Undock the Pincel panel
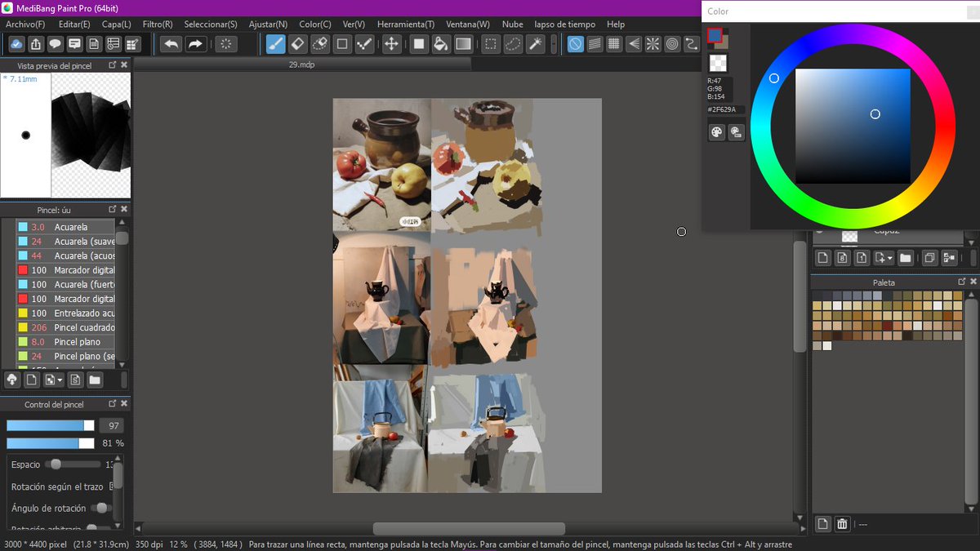The image size is (980, 551). 113,210
